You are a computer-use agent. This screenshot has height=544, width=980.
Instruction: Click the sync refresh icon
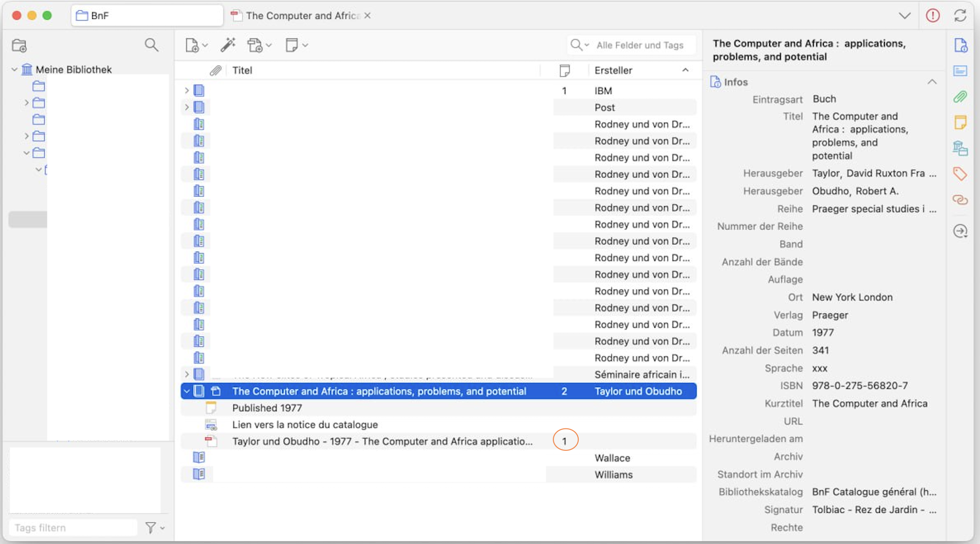[x=960, y=16]
